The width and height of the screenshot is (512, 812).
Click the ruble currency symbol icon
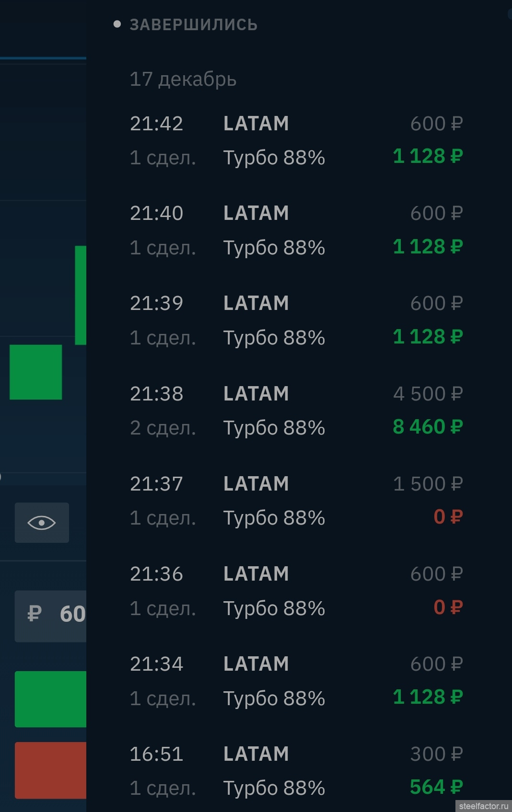35,614
